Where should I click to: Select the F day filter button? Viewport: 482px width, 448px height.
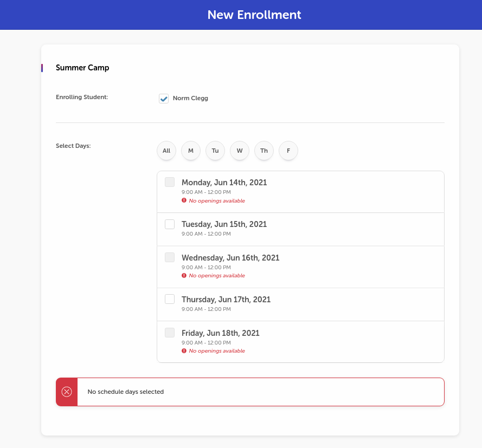pos(288,151)
